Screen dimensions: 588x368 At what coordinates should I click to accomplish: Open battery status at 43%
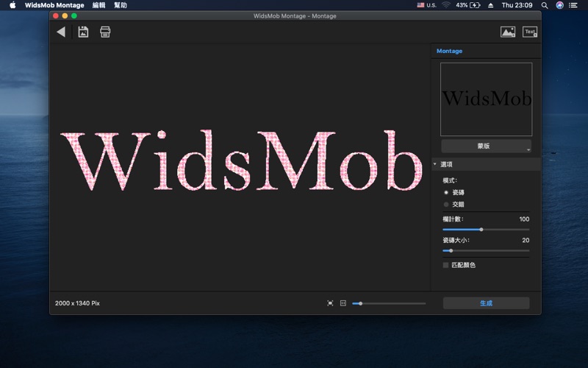click(x=468, y=5)
